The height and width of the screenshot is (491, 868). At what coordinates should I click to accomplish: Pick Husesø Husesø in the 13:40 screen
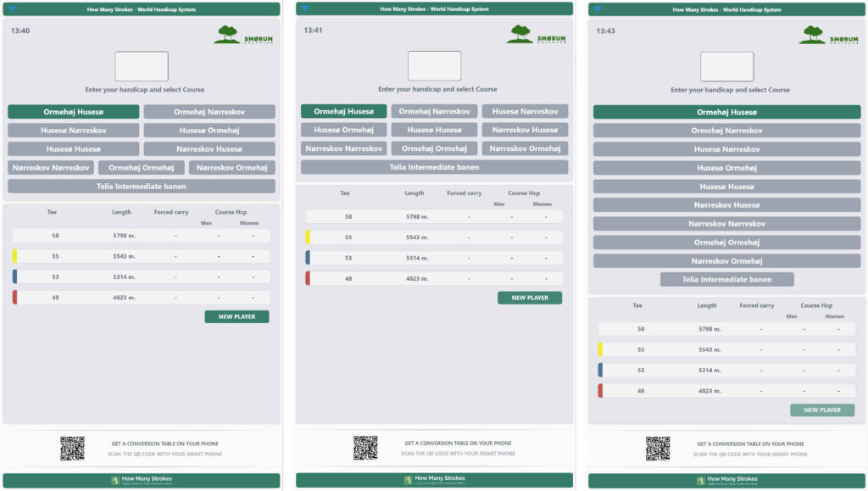74,149
